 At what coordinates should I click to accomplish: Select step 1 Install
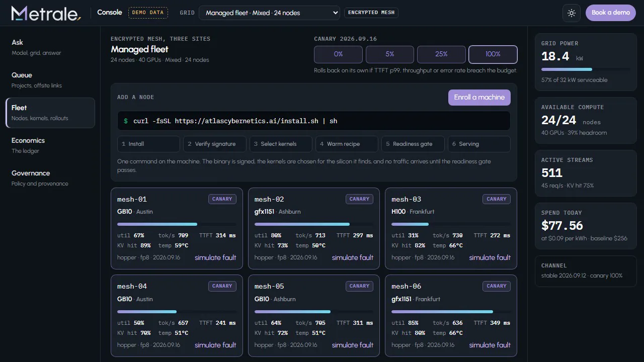click(148, 144)
